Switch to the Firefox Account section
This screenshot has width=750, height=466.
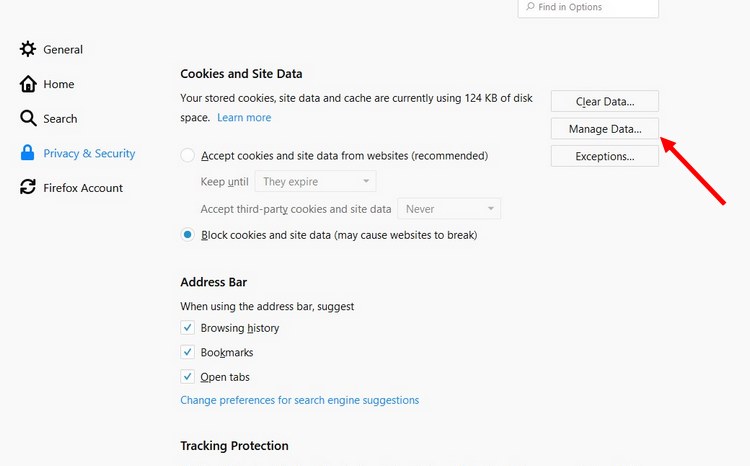click(x=82, y=187)
